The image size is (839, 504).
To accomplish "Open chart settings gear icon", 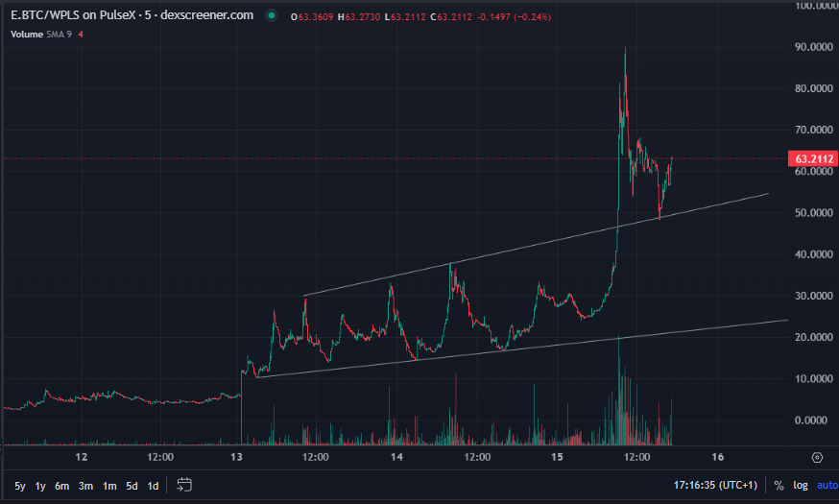I will pyautogui.click(x=817, y=458).
